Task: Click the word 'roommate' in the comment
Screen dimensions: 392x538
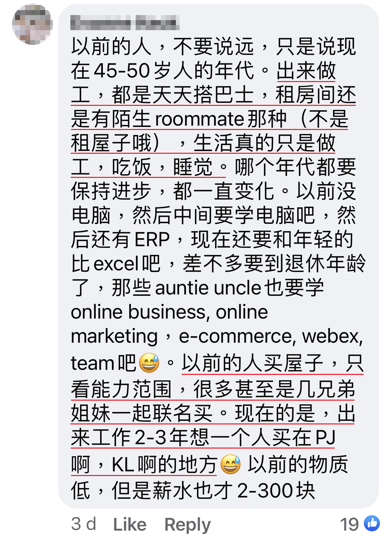Action: click(x=200, y=120)
